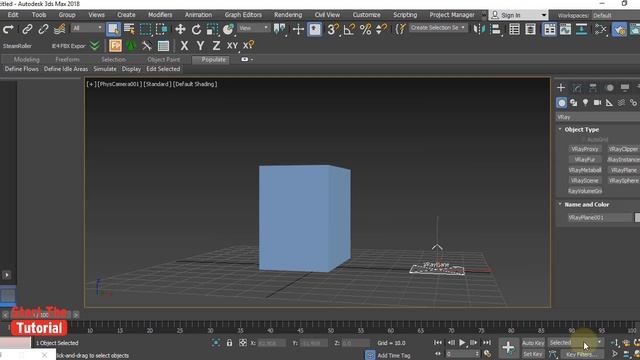This screenshot has width=640, height=360.
Task: Open reference coordinate system View dropdown
Action: 253,28
